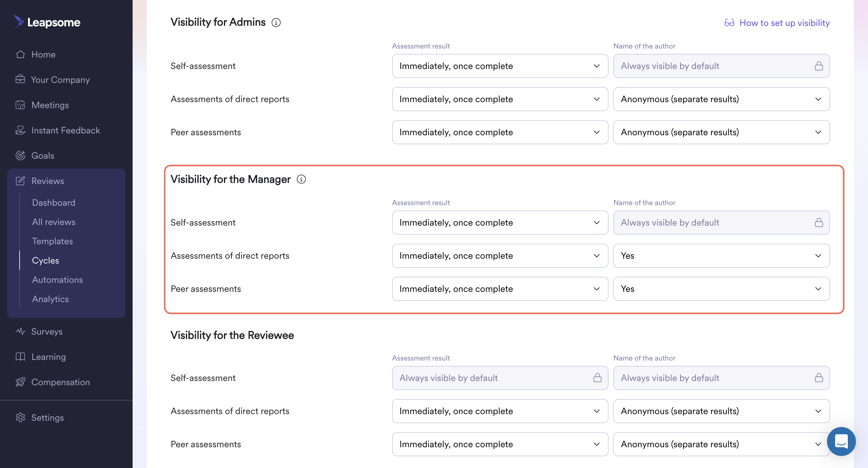Screen dimensions: 868x468
Task: Click Manager 'Always visible by default' locked field
Action: (x=722, y=223)
